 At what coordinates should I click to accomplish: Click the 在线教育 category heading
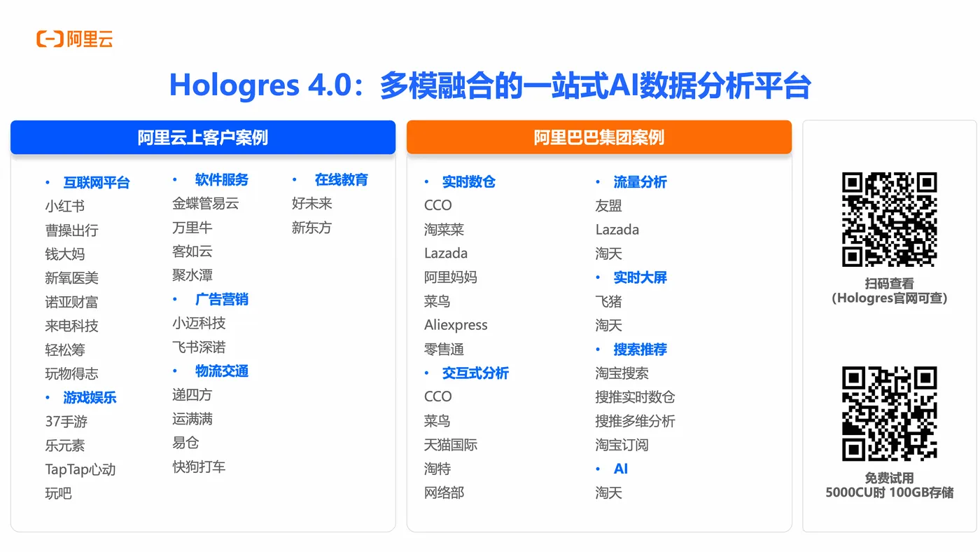341,180
